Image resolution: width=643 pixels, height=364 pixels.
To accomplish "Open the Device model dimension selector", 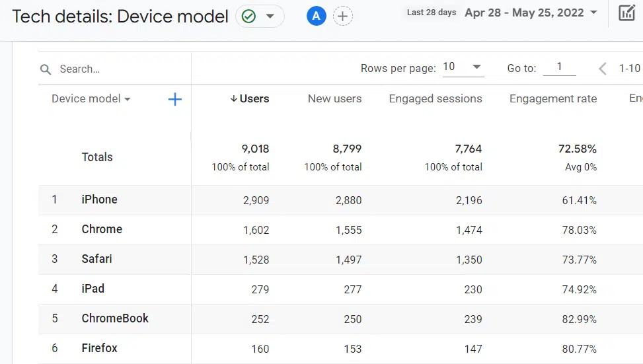I will (91, 99).
